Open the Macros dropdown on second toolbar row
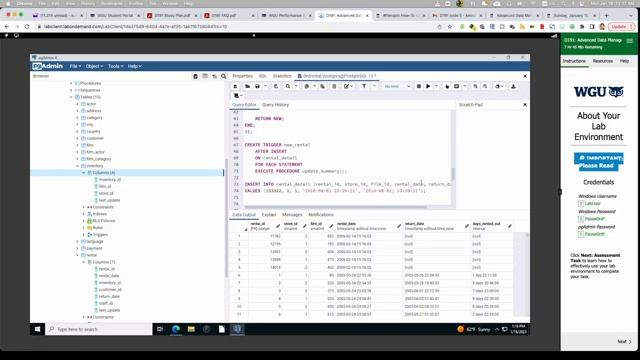Screen dimensions: 640x360 [x=238, y=96]
